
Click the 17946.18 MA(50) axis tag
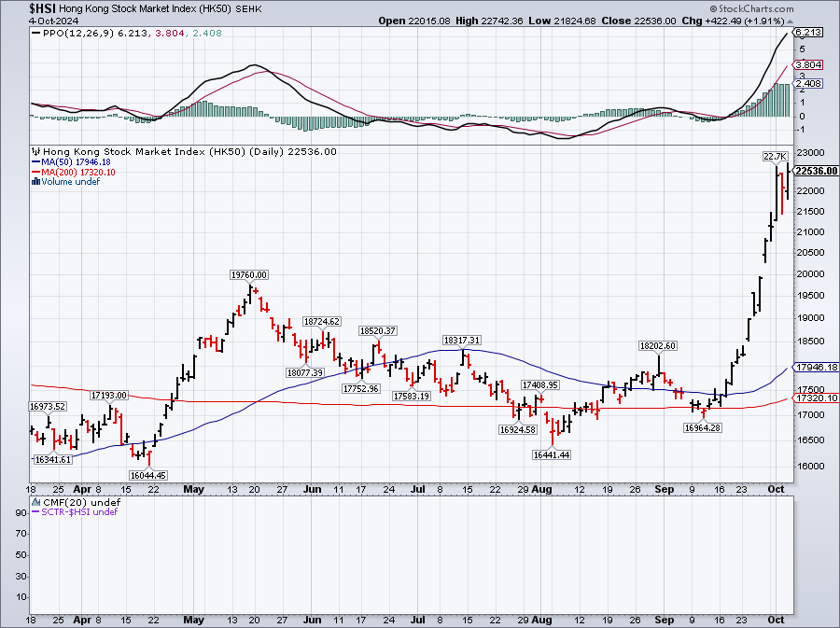(815, 368)
